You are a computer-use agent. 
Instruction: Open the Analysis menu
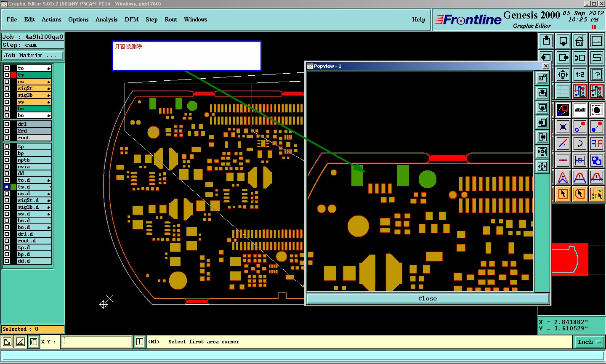[x=106, y=19]
